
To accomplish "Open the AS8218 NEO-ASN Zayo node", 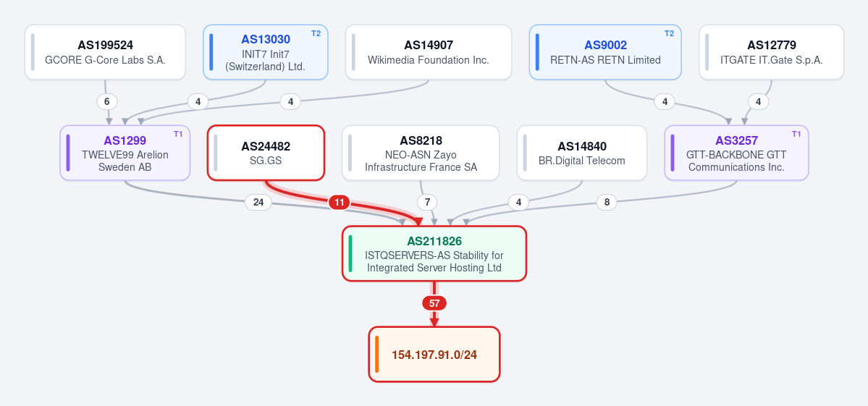I will tap(421, 153).
